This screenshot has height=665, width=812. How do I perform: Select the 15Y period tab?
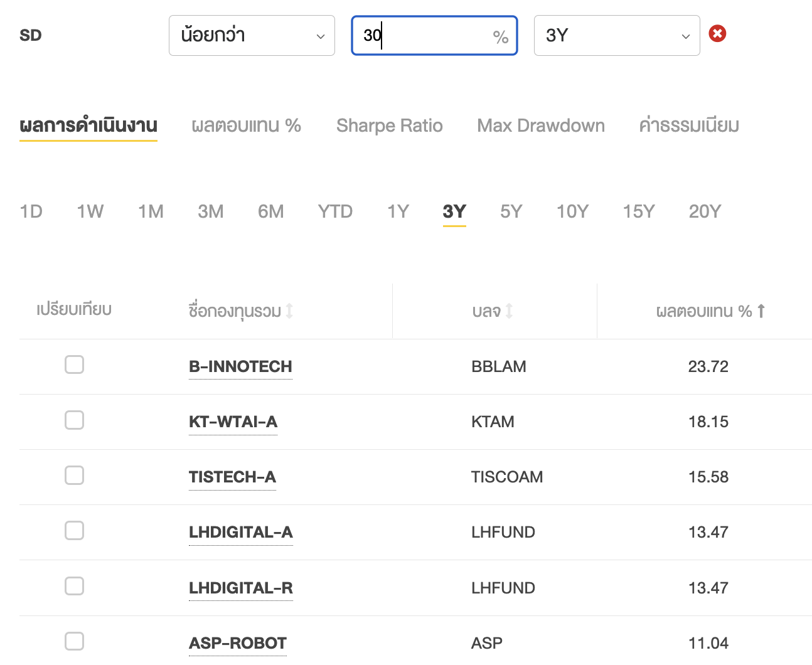click(639, 211)
